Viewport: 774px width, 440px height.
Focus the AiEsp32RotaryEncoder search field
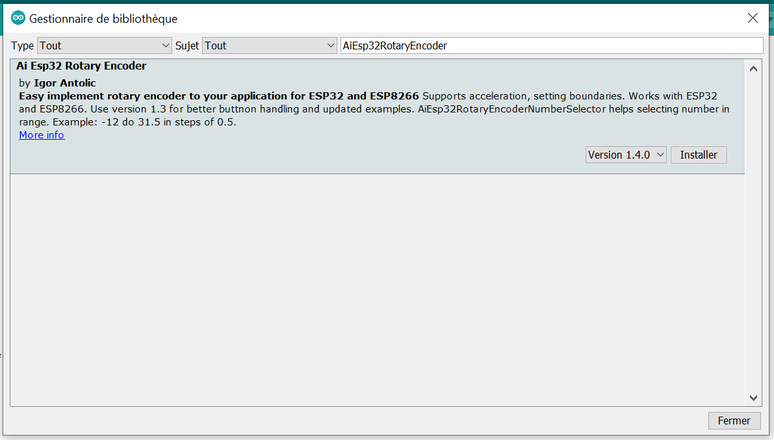click(550, 46)
